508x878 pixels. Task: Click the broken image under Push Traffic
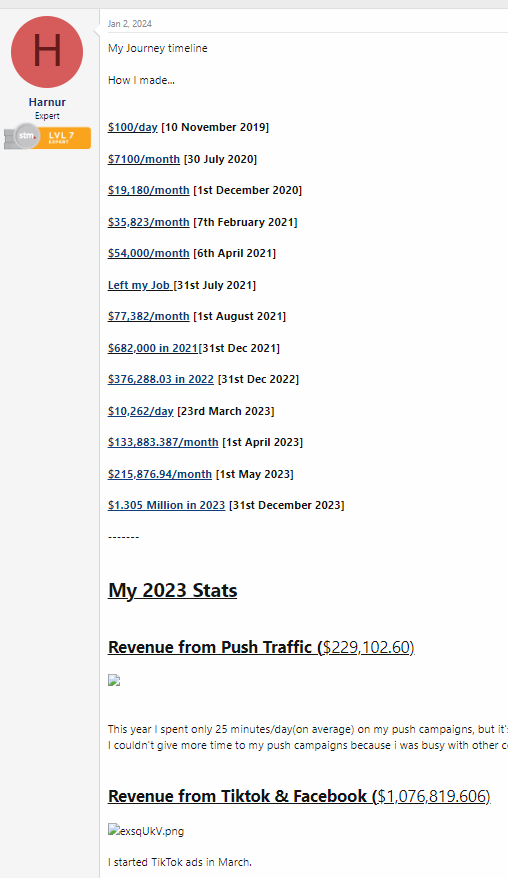tap(114, 680)
